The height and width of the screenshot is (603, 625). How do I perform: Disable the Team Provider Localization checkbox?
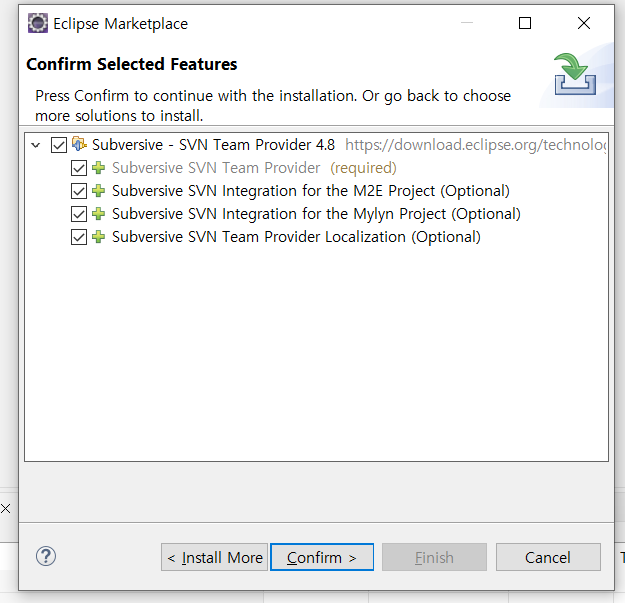tap(79, 237)
